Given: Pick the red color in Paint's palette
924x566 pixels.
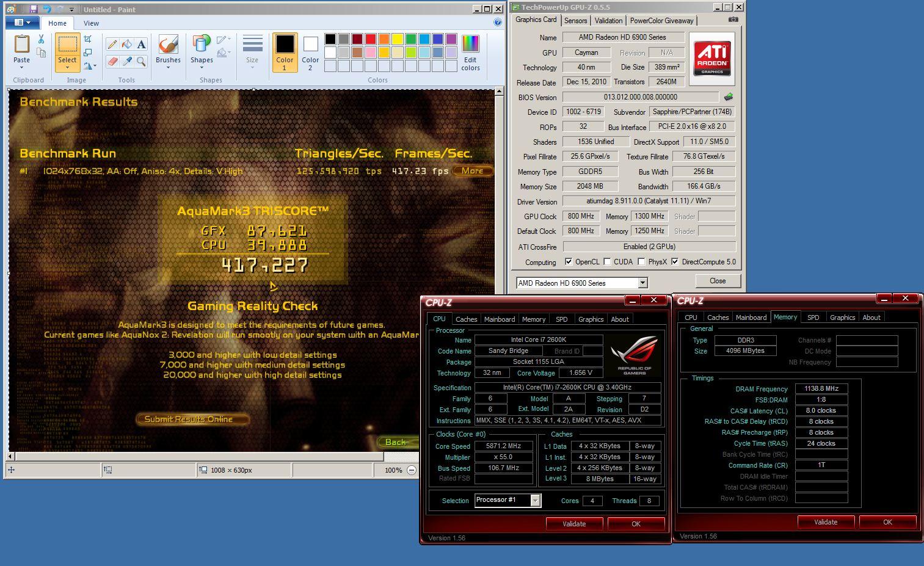Looking at the screenshot, I should 370,39.
